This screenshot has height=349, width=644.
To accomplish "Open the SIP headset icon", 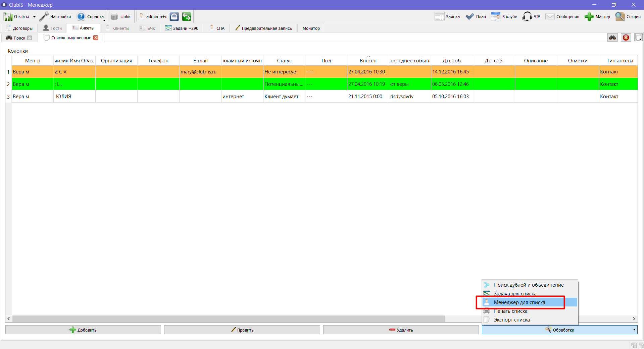I will click(x=527, y=16).
